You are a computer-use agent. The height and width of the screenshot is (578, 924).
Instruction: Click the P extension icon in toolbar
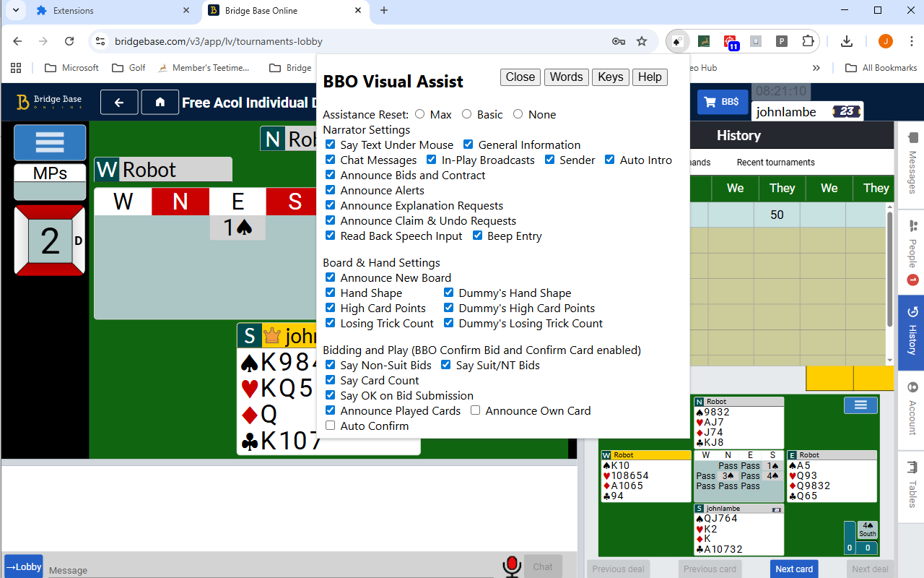coord(782,41)
